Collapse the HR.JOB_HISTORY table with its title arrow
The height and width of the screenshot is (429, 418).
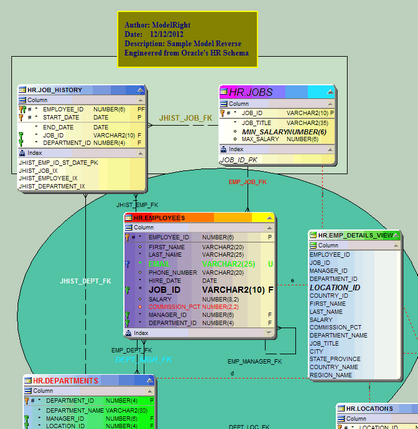click(x=140, y=90)
